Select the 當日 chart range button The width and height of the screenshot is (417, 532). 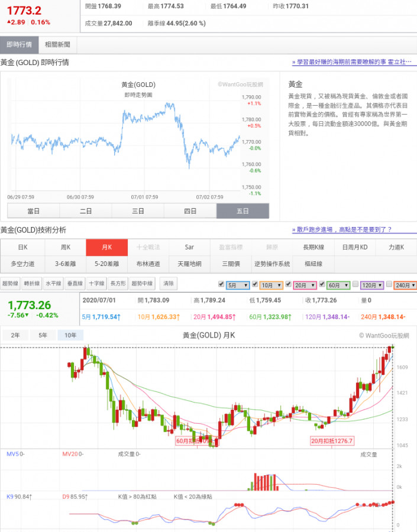click(x=33, y=211)
